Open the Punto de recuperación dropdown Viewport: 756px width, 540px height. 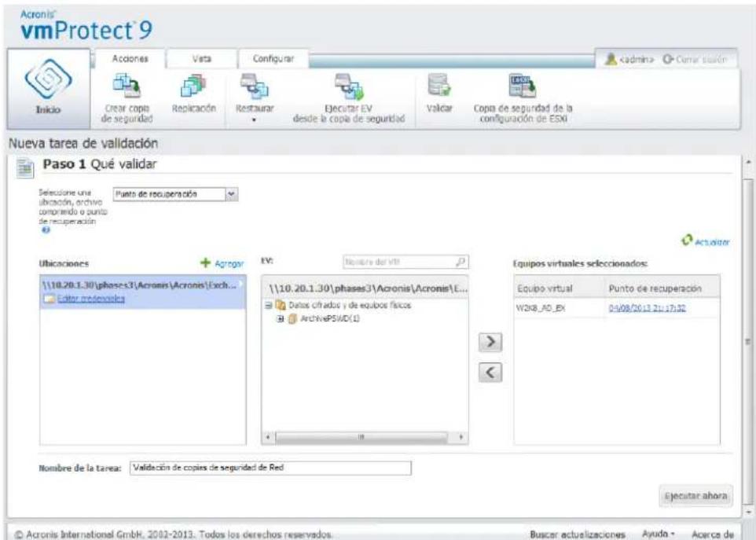(x=175, y=194)
